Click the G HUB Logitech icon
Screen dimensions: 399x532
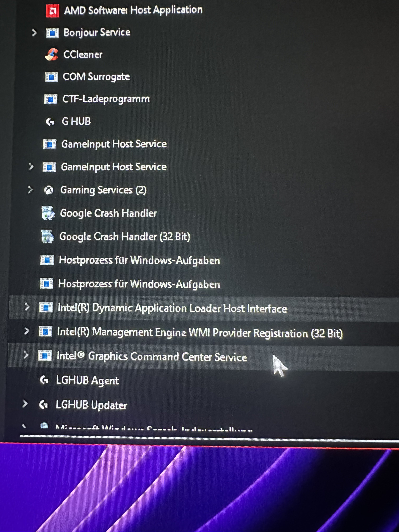(x=50, y=122)
